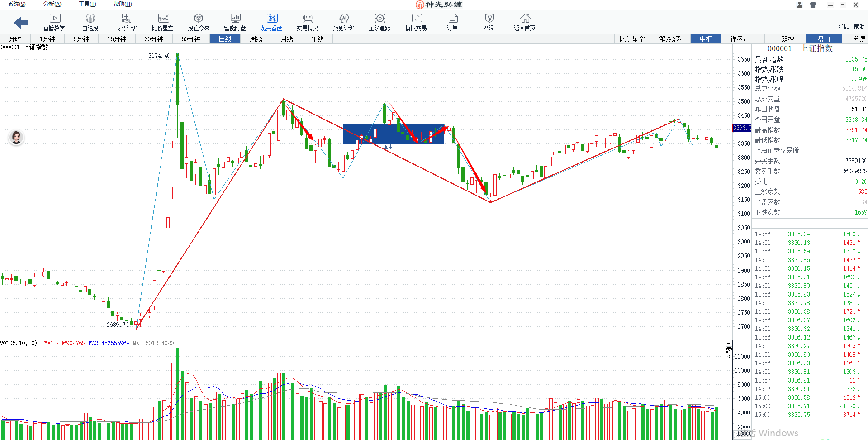Image resolution: width=868 pixels, height=440 pixels.
Task: Click the blue back arrow icon
Action: click(20, 23)
